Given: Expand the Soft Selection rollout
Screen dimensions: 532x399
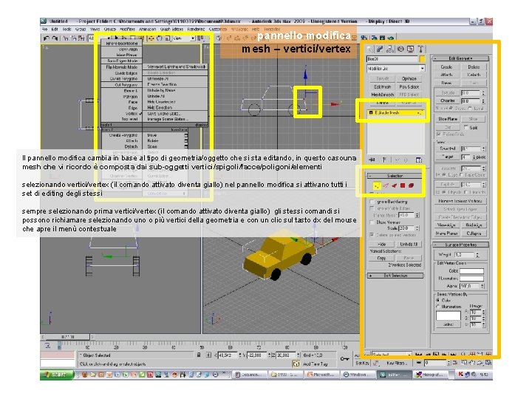Looking at the screenshot, I should [x=395, y=276].
